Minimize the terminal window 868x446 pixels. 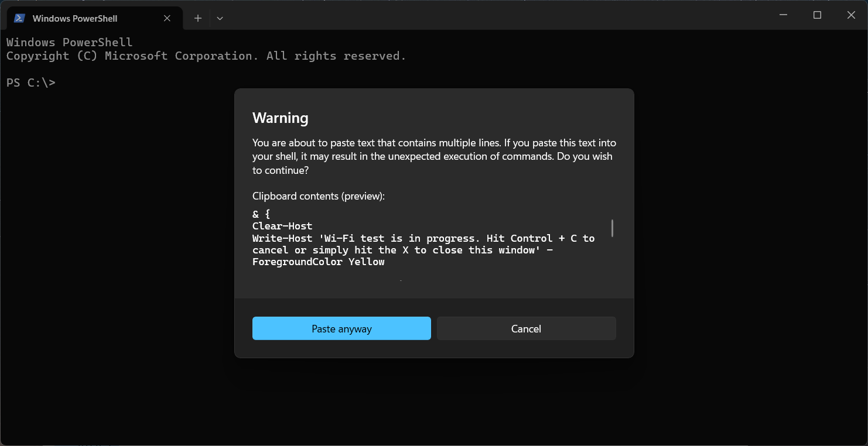pos(784,15)
